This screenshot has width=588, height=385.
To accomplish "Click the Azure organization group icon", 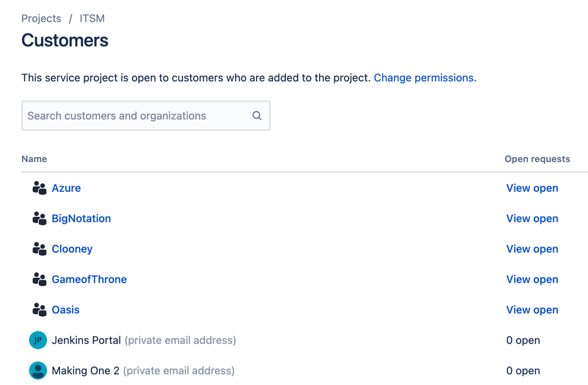I will tap(39, 188).
